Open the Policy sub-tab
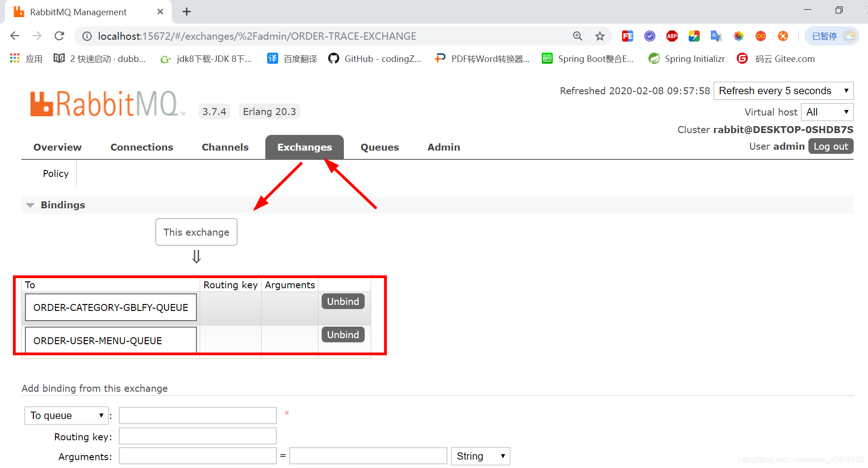The width and height of the screenshot is (868, 468). pyautogui.click(x=55, y=173)
